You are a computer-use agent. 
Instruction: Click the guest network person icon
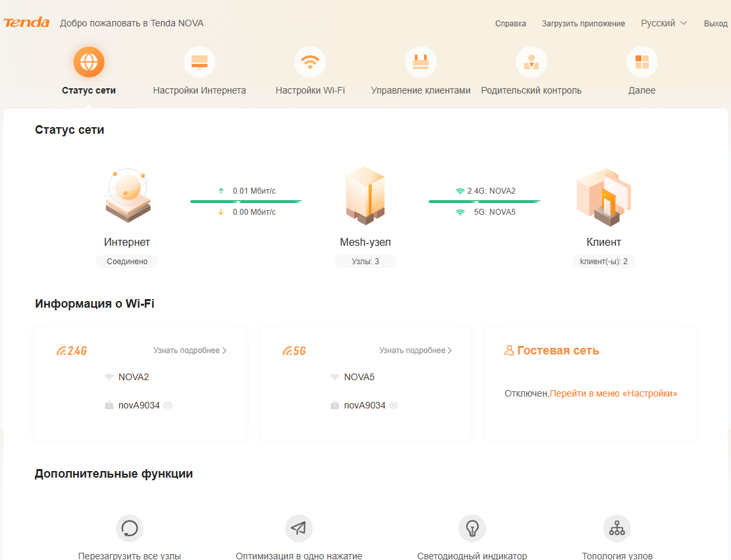coord(509,350)
